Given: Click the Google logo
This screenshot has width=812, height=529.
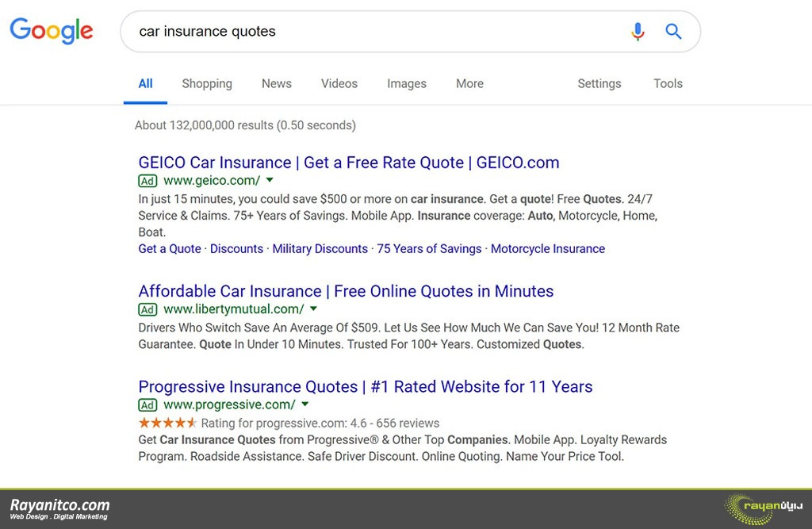Looking at the screenshot, I should click(52, 31).
